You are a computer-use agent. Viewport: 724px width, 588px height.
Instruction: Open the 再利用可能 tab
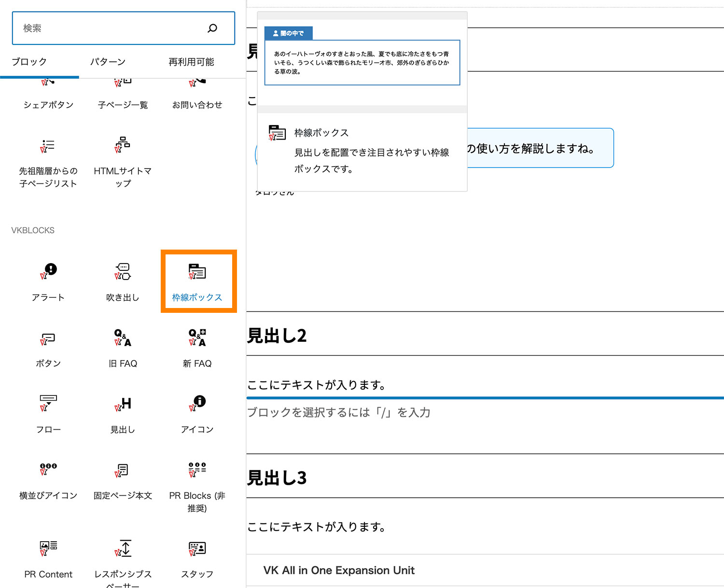pyautogui.click(x=191, y=62)
